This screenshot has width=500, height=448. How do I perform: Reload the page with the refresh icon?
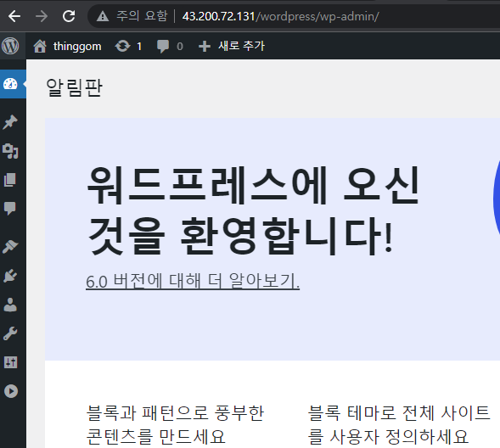point(69,16)
